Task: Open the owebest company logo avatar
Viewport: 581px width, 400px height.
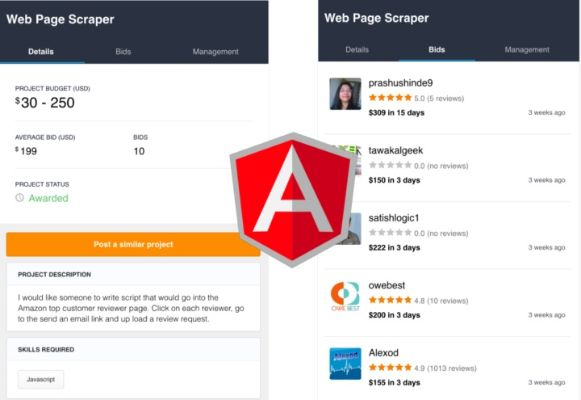Action: tap(345, 296)
